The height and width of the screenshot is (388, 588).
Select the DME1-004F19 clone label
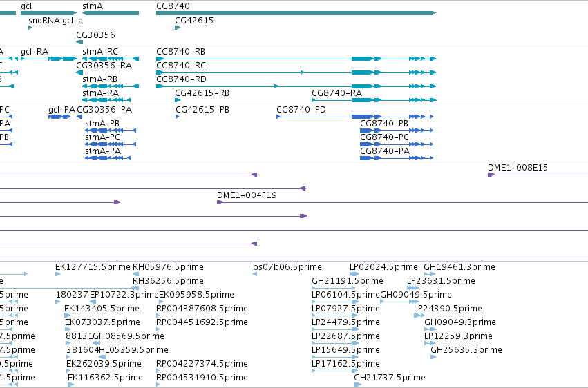pos(247,195)
